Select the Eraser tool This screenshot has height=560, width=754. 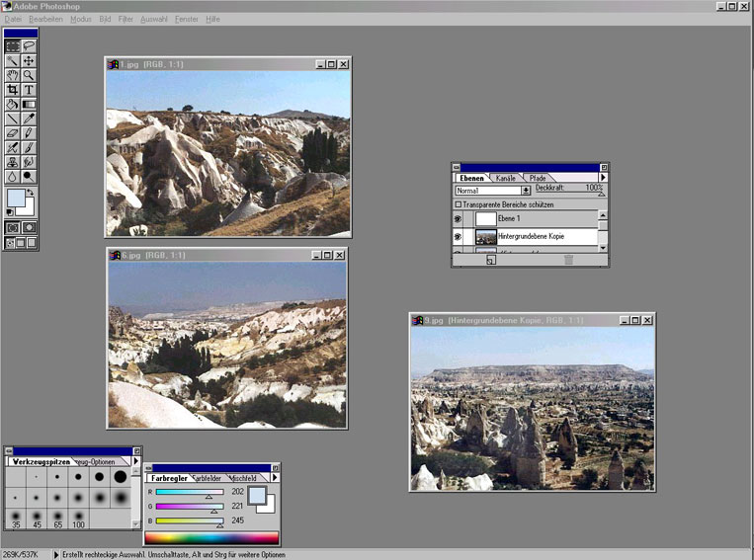click(x=12, y=132)
